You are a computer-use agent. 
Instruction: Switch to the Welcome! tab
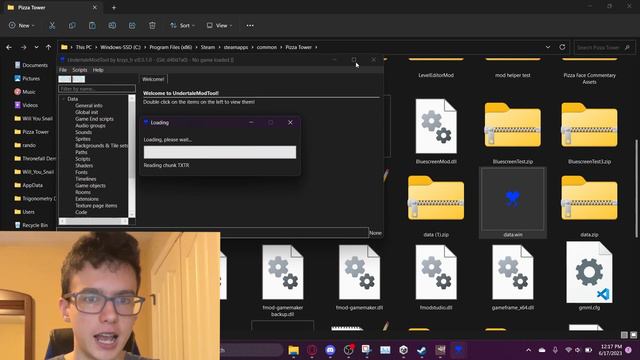(x=153, y=79)
